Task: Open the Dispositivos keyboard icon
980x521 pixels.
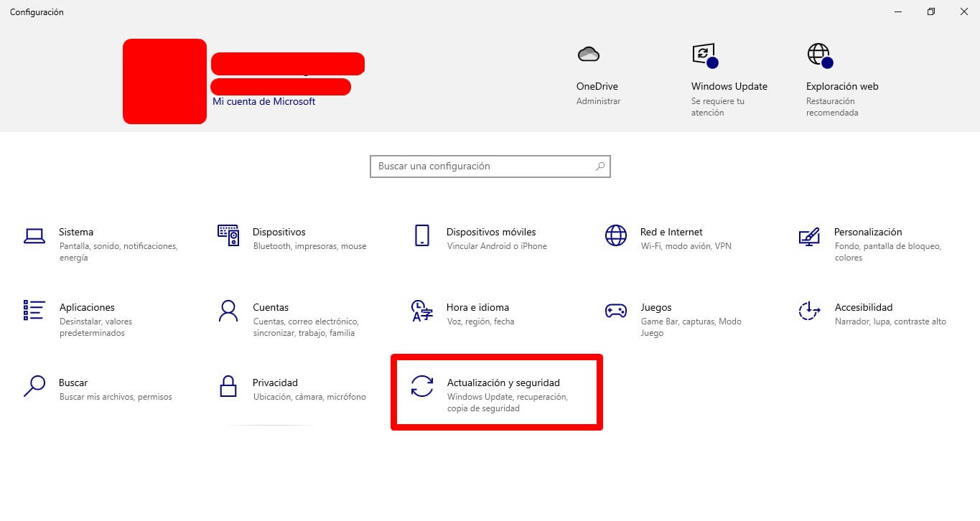Action: coord(228,235)
